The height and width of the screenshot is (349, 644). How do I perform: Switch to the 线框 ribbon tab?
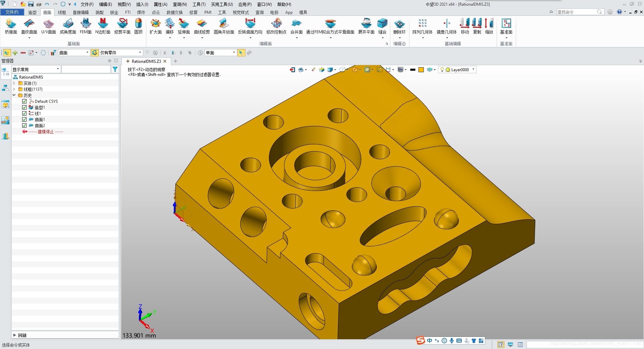[62, 12]
